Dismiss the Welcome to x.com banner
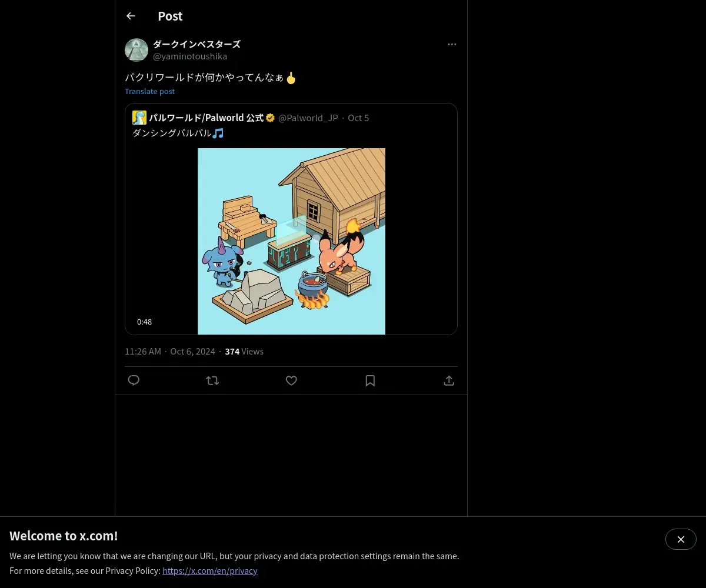The width and height of the screenshot is (706, 588). coord(681,539)
